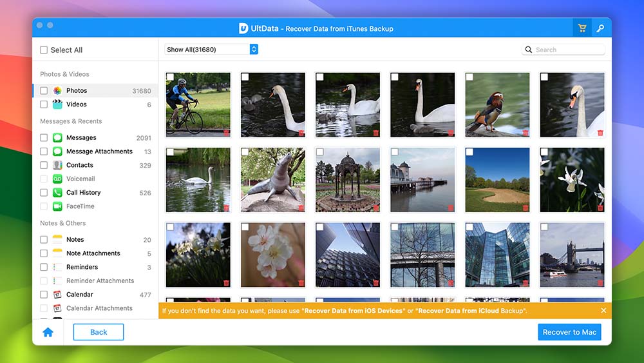Select Messages row in sidebar
644x363 pixels.
95,138
